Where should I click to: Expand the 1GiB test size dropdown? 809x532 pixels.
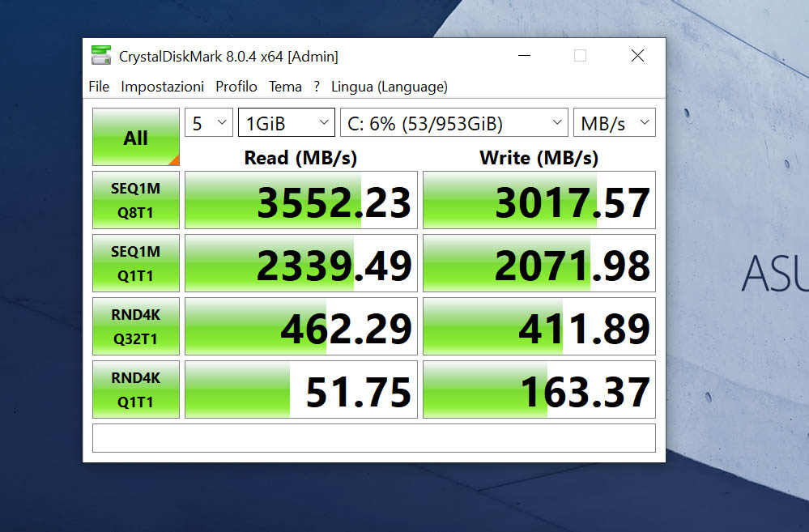(287, 123)
